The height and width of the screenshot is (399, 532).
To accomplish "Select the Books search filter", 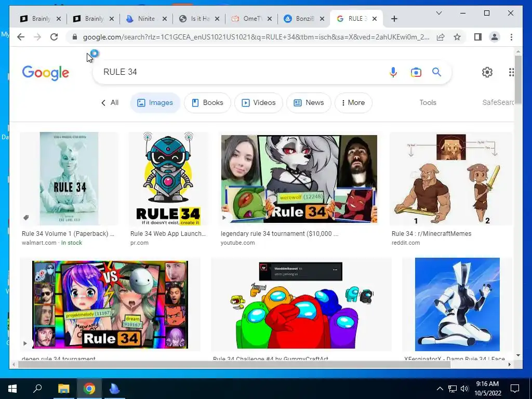I will coord(207,103).
